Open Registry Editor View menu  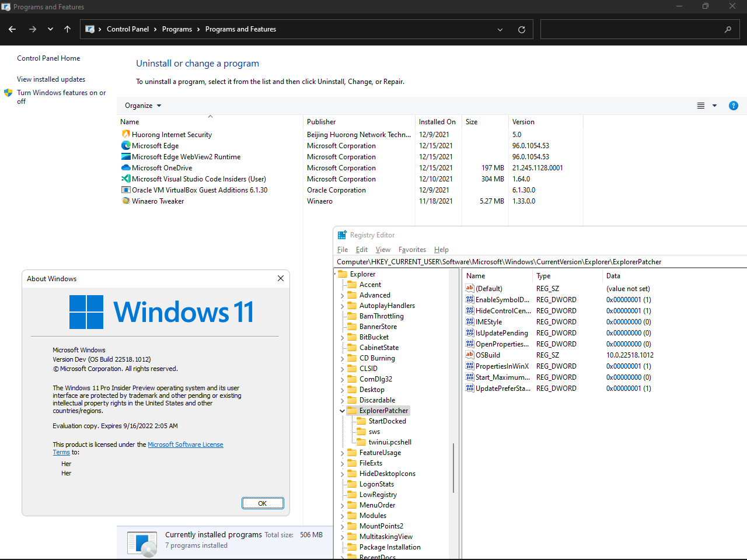[x=383, y=250]
